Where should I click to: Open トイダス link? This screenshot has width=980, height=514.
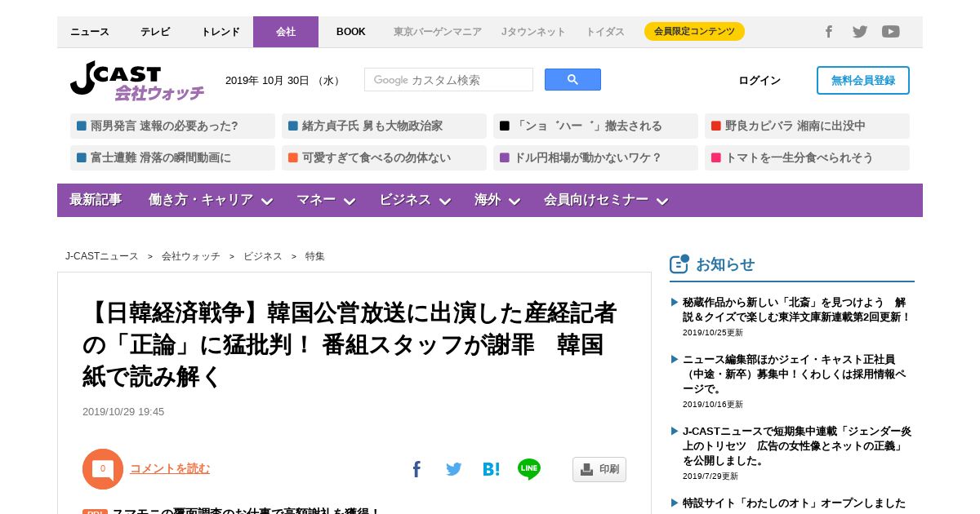(605, 32)
